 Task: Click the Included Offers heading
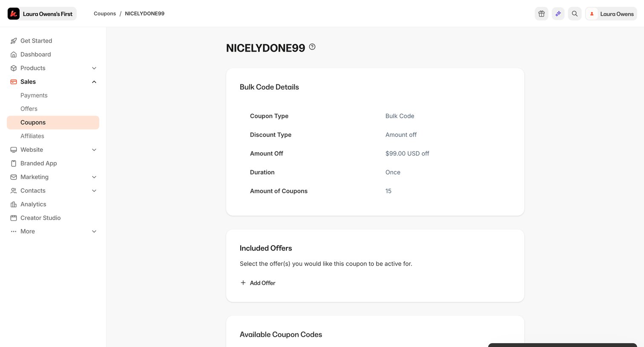point(266,248)
